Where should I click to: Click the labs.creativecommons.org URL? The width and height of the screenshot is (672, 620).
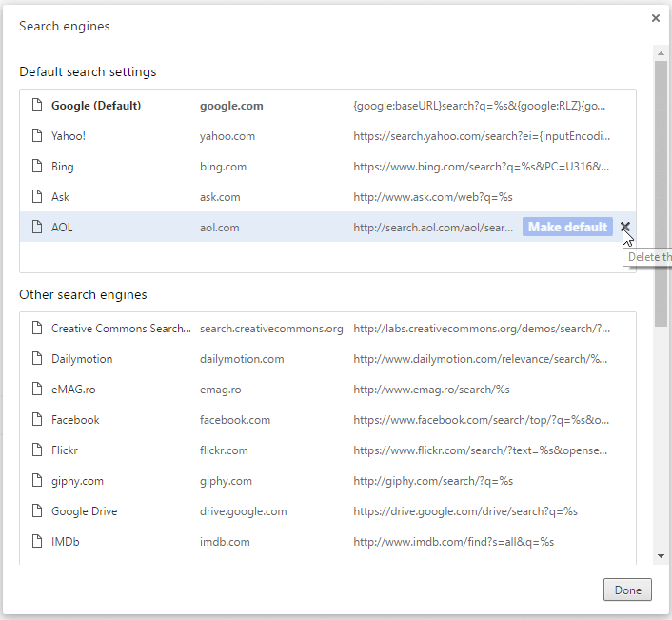[x=482, y=329]
